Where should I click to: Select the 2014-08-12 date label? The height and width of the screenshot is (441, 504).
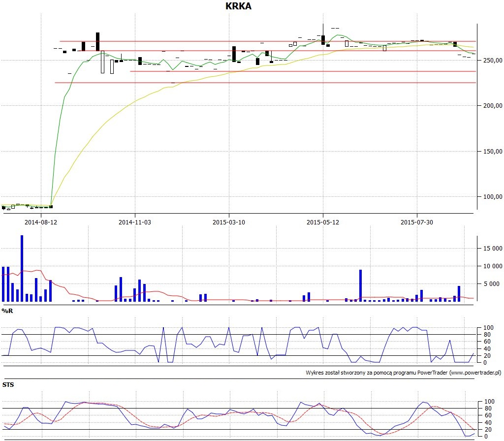(41, 222)
